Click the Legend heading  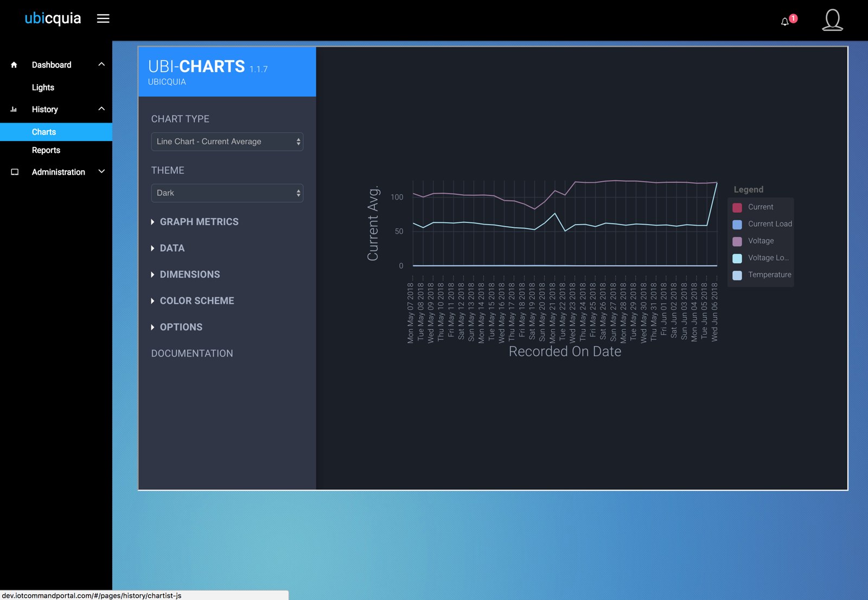748,189
